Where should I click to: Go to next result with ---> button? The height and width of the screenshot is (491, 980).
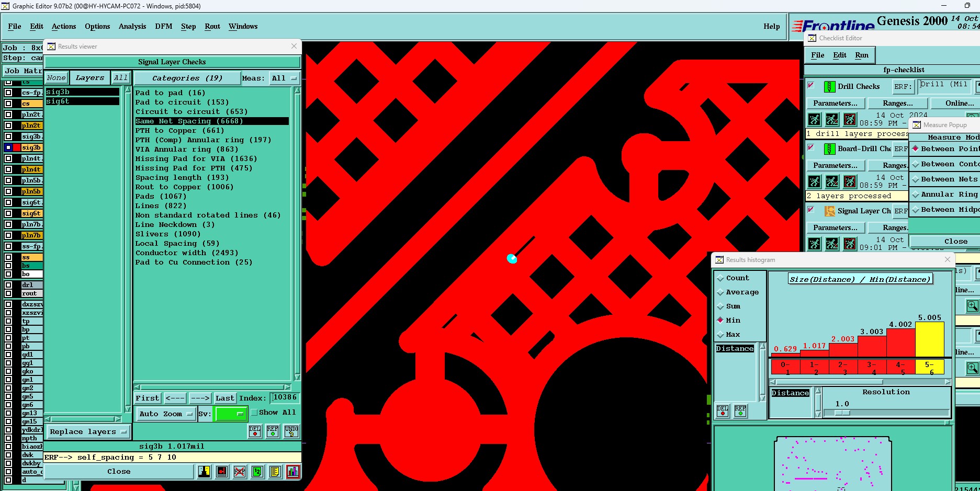(x=200, y=398)
